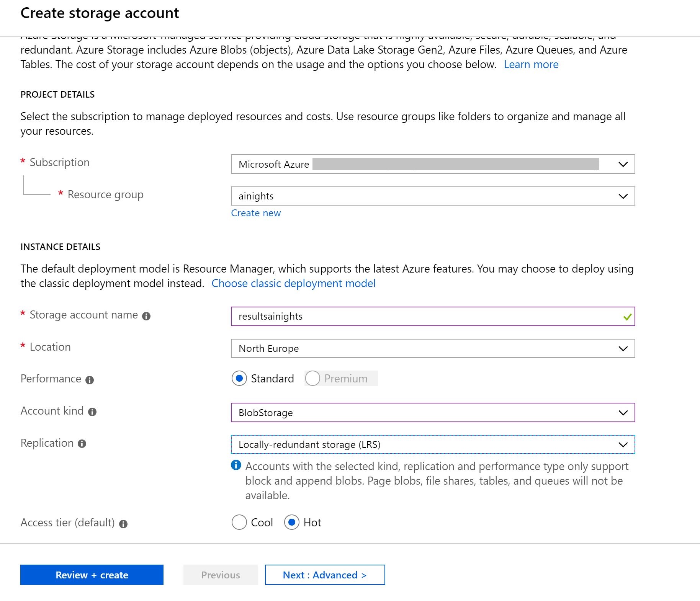Click the Replication info icon
Viewport: 700px width, 601px height.
(82, 444)
